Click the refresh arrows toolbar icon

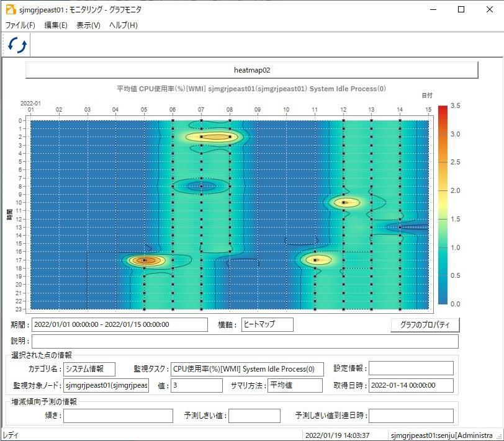pos(17,45)
